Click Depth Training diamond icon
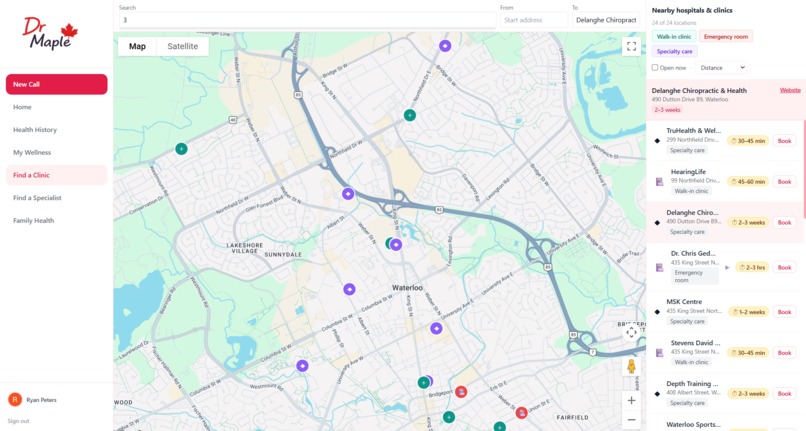The image size is (806, 431). click(657, 393)
